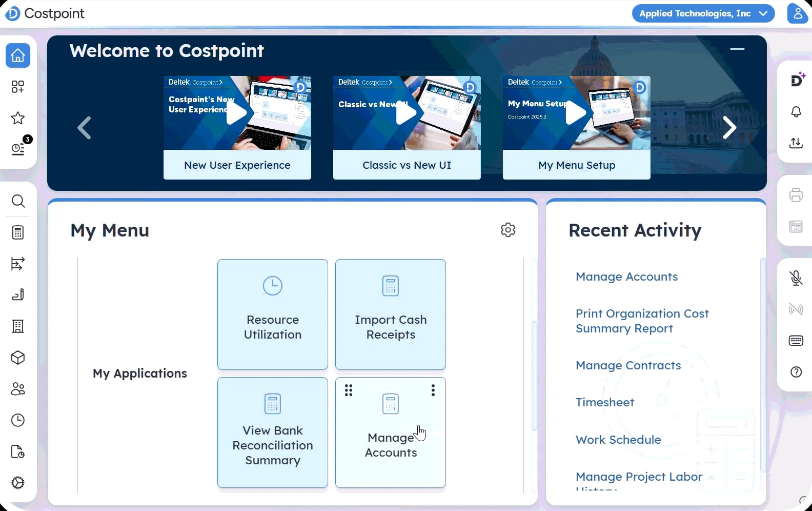The height and width of the screenshot is (511, 812).
Task: Play the New User Experience video
Action: pos(237,113)
